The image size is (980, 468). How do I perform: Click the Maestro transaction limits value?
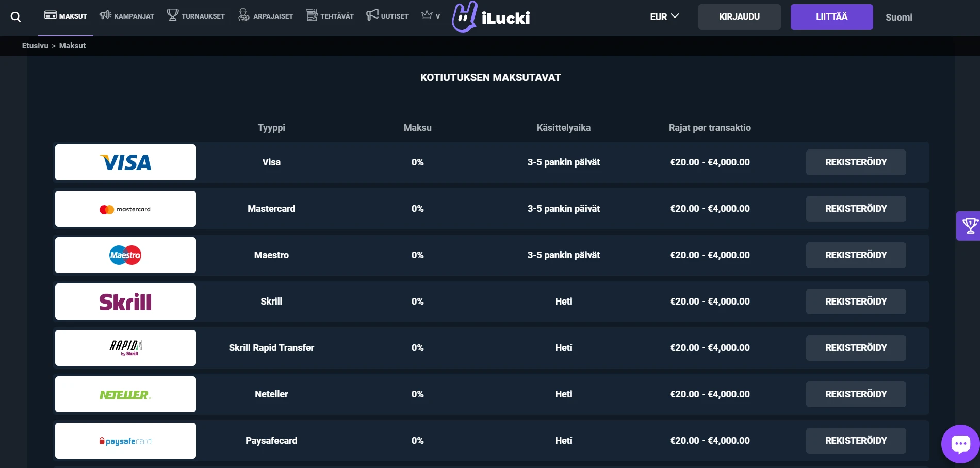point(710,255)
